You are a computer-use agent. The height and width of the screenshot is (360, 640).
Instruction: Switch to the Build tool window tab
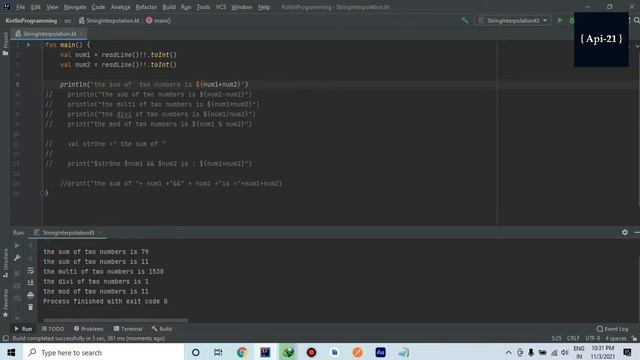pyautogui.click(x=162, y=329)
